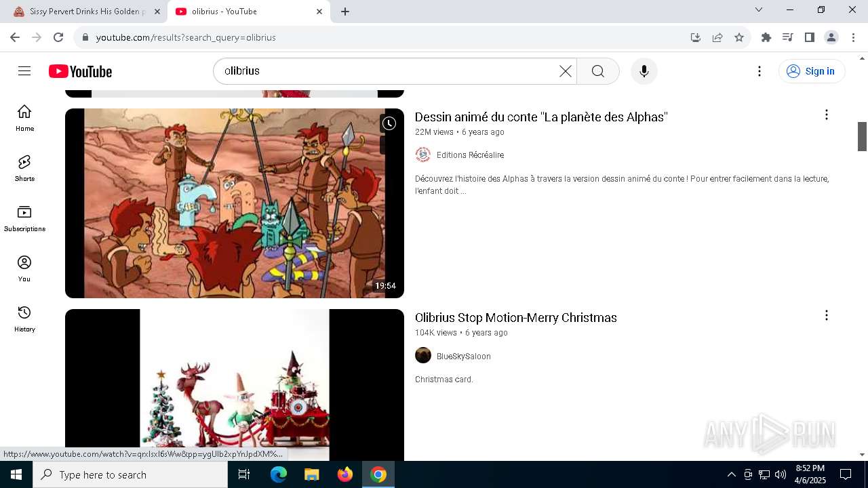The width and height of the screenshot is (868, 488).
Task: Go back in Chrome browser
Action: 15,37
